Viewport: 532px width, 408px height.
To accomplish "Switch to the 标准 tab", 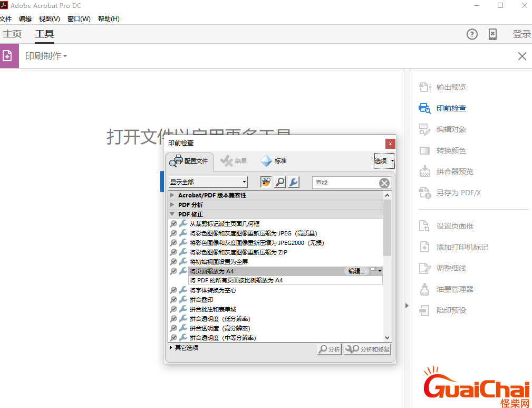I will click(x=274, y=161).
